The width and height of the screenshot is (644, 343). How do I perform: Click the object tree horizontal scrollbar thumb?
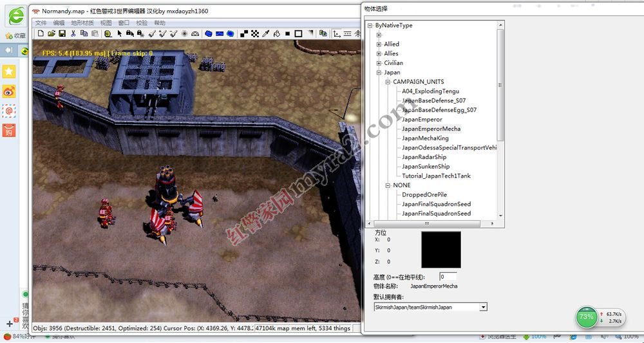[x=426, y=223]
